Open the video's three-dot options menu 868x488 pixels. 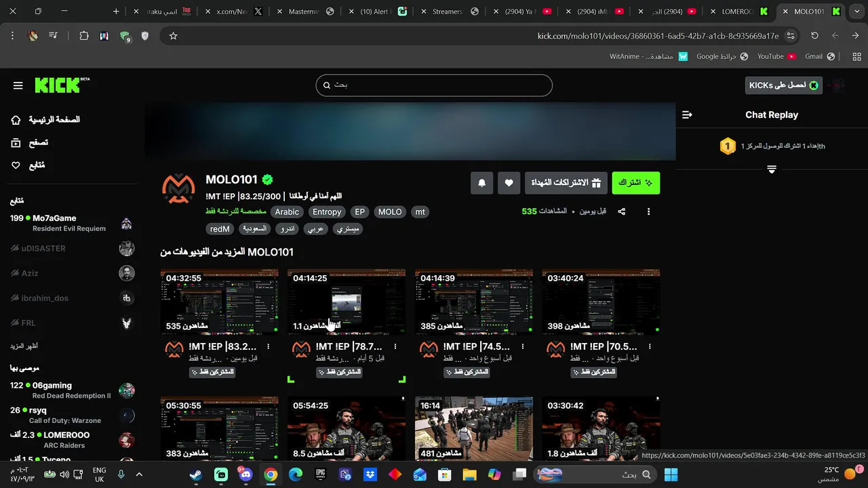pos(648,211)
